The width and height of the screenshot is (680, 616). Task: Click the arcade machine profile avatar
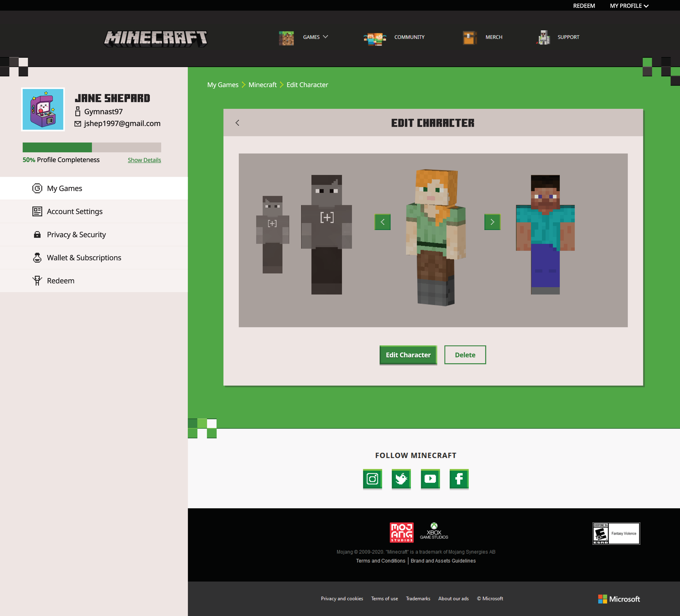pos(43,110)
